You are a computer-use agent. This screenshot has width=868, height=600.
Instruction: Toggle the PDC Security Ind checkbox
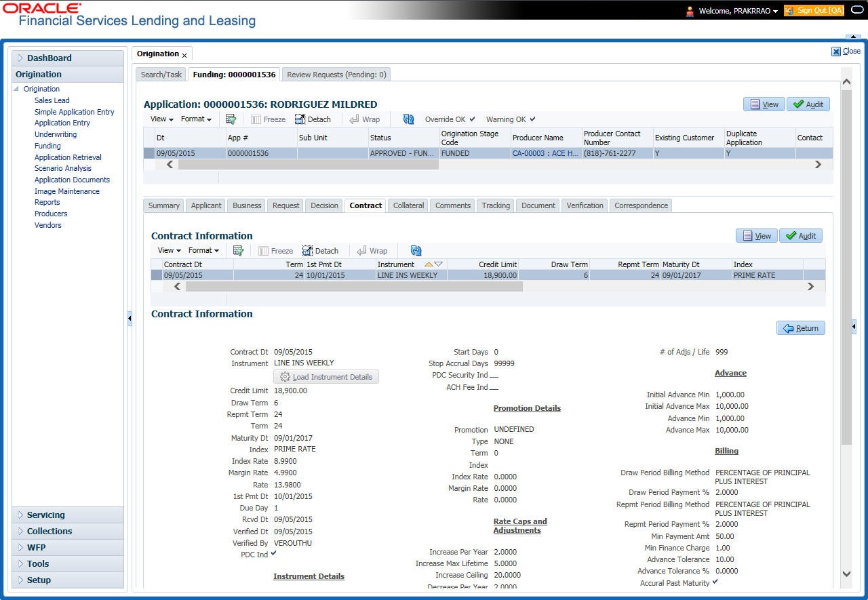[x=494, y=376]
